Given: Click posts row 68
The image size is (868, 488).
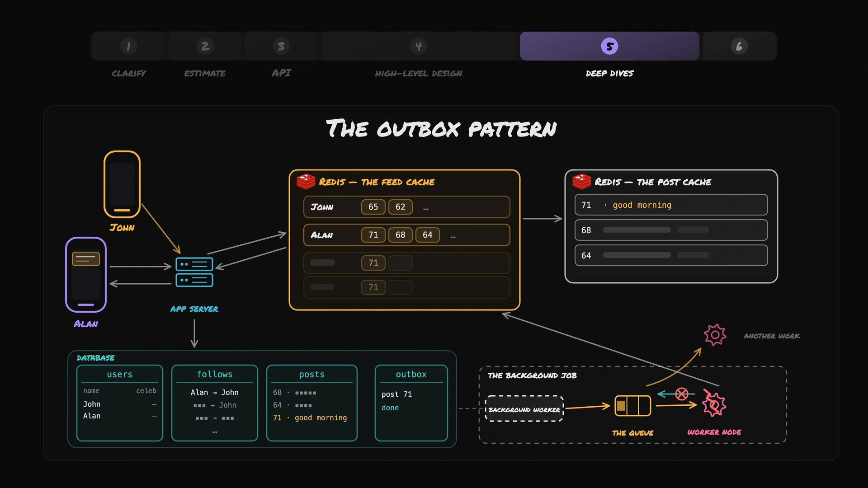Looking at the screenshot, I should pos(295,393).
